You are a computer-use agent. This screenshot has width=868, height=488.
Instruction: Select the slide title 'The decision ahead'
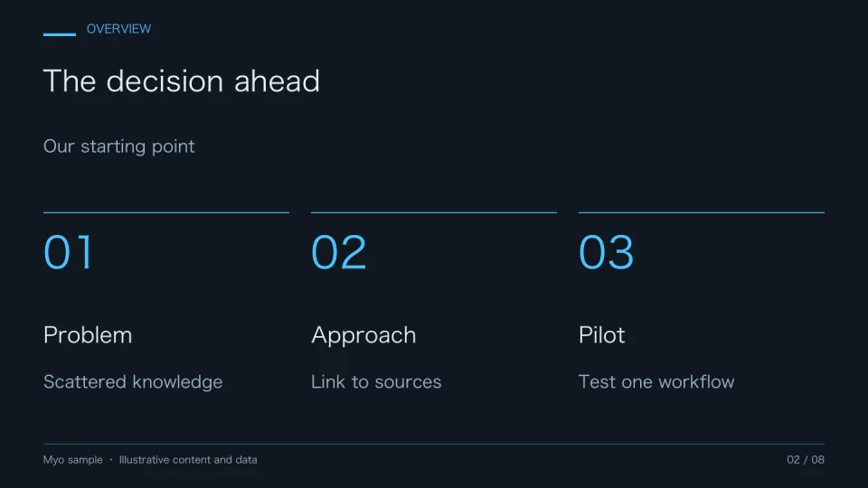click(x=182, y=80)
